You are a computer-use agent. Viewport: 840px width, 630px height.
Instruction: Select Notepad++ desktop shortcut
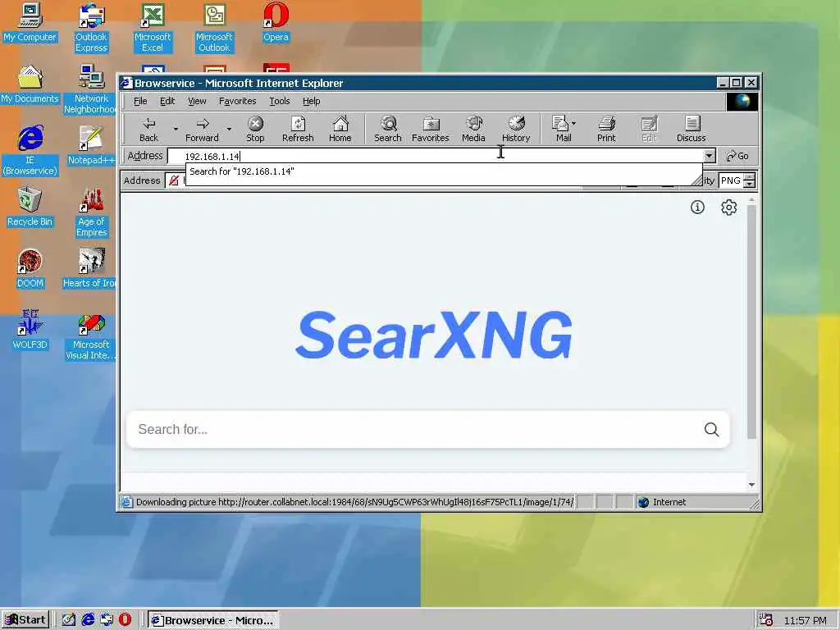click(x=91, y=145)
